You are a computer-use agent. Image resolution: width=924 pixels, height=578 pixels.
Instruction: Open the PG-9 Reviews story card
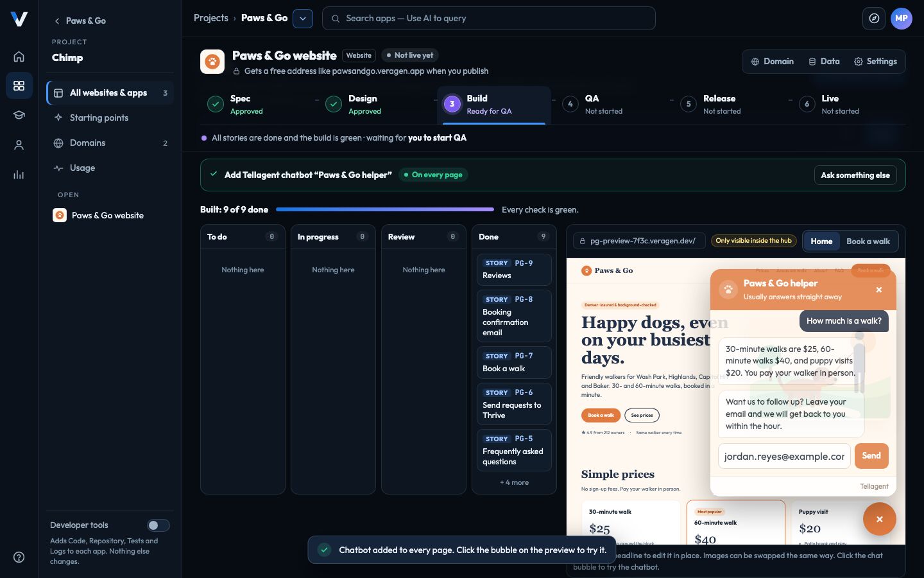pyautogui.click(x=514, y=269)
